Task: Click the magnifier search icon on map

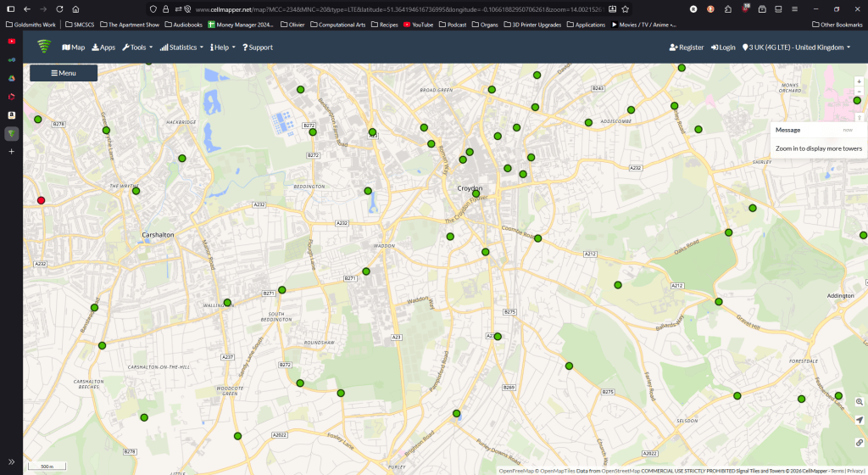Action: coord(860,402)
